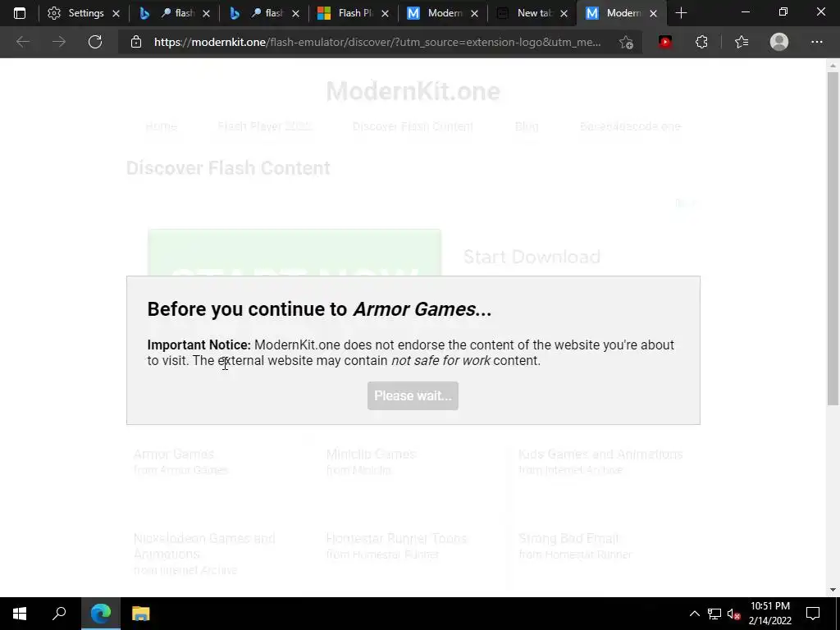This screenshot has height=630, width=840.
Task: Open the Home navigation link
Action: tap(162, 126)
